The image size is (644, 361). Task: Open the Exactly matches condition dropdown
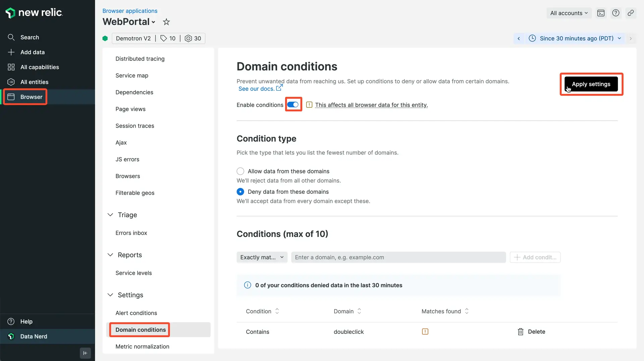point(262,257)
